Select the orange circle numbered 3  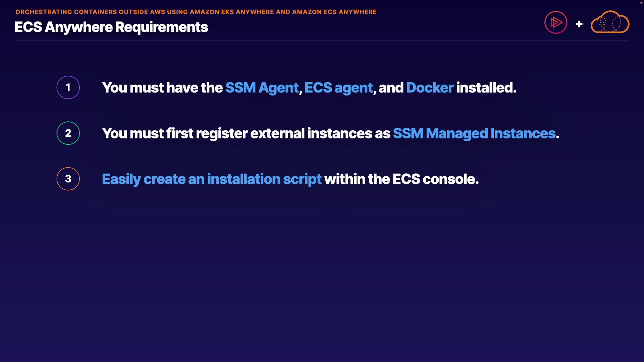coord(68,179)
